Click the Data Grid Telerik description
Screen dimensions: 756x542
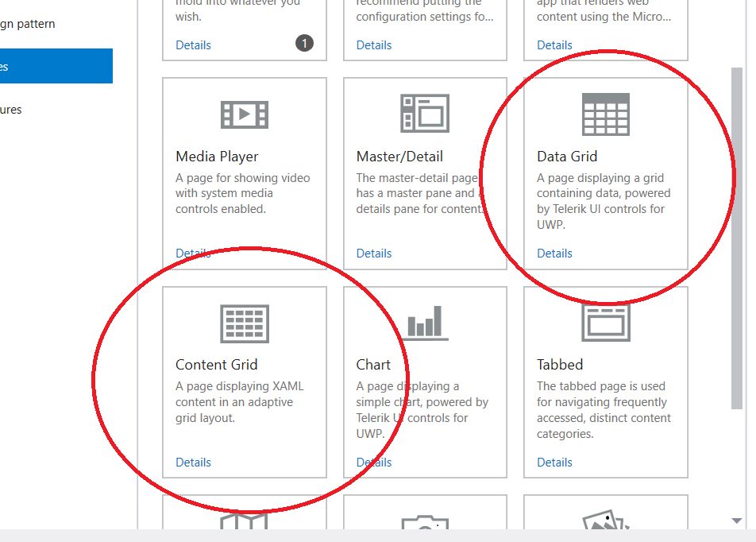tap(604, 201)
